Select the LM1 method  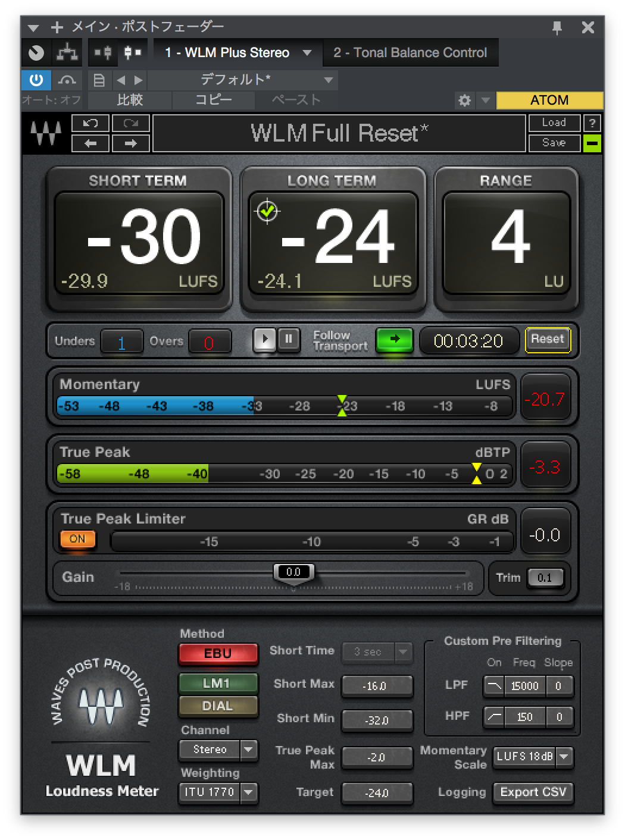218,683
